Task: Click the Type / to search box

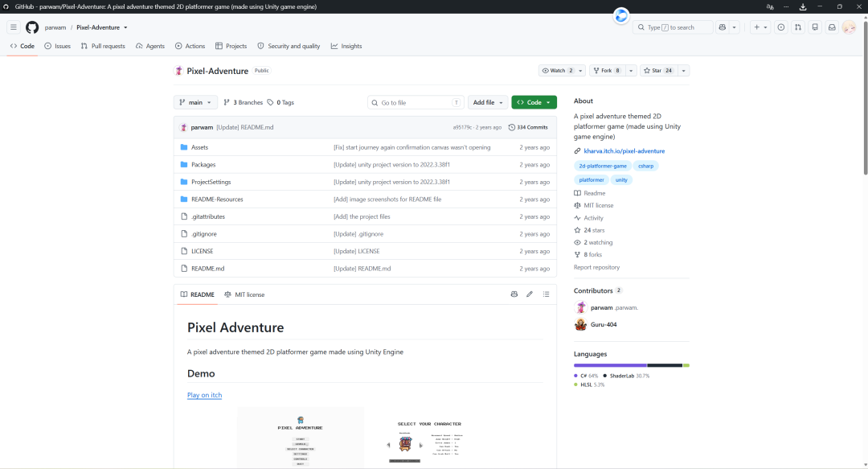Action: pos(673,27)
